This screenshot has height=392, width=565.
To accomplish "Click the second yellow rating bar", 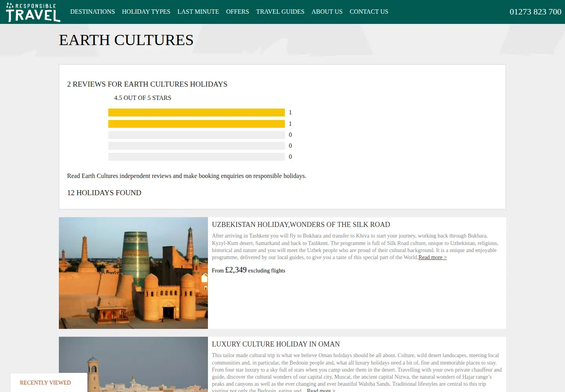I will 197,124.
